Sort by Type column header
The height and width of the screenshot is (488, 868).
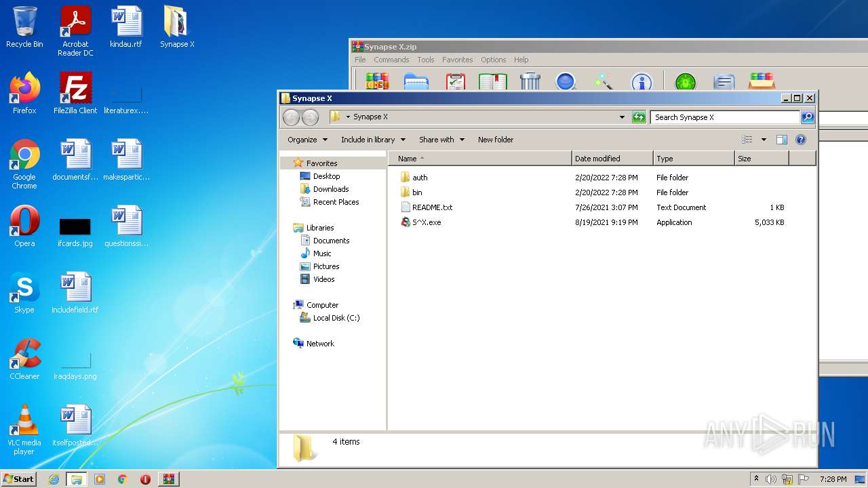[694, 159]
